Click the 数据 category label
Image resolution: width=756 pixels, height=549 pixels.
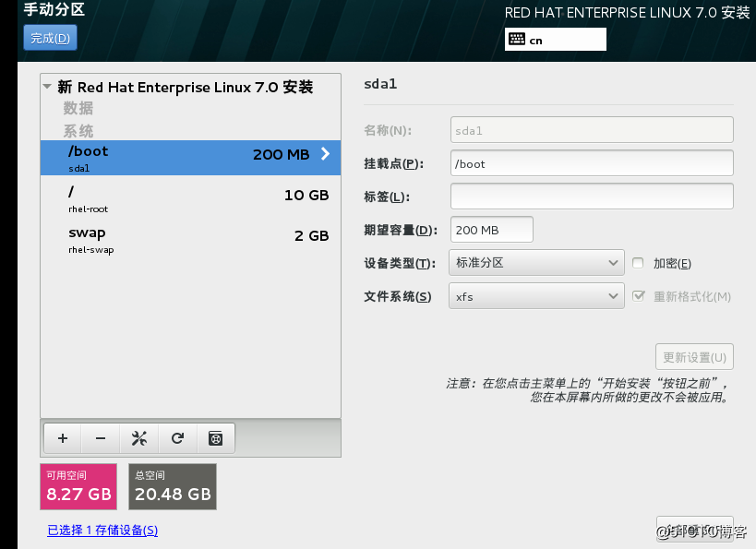[78, 108]
